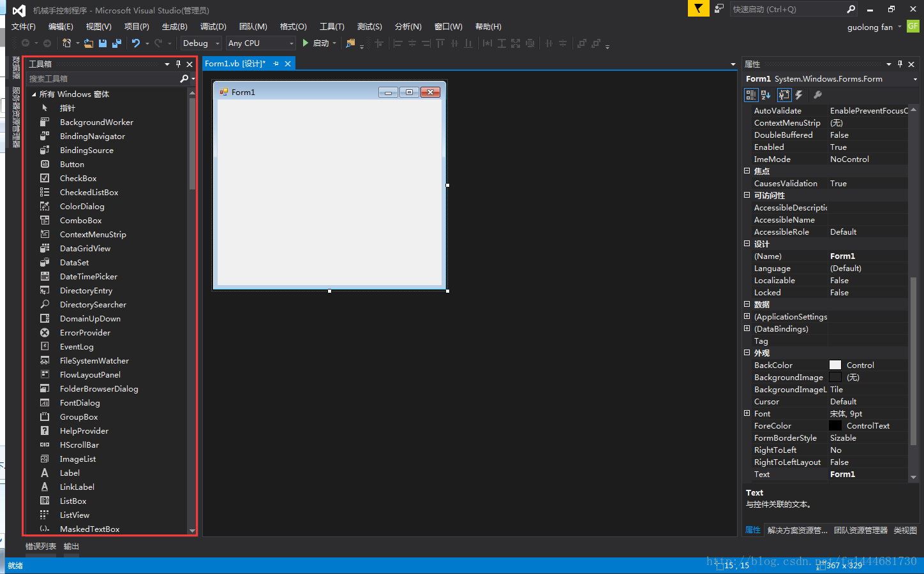The width and height of the screenshot is (924, 574).
Task: Select DataGridView in the toolbox list
Action: pyautogui.click(x=85, y=248)
